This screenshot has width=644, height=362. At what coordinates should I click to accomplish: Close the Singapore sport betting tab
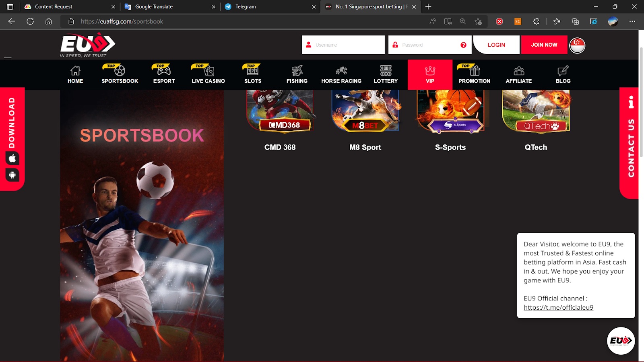coord(414,7)
